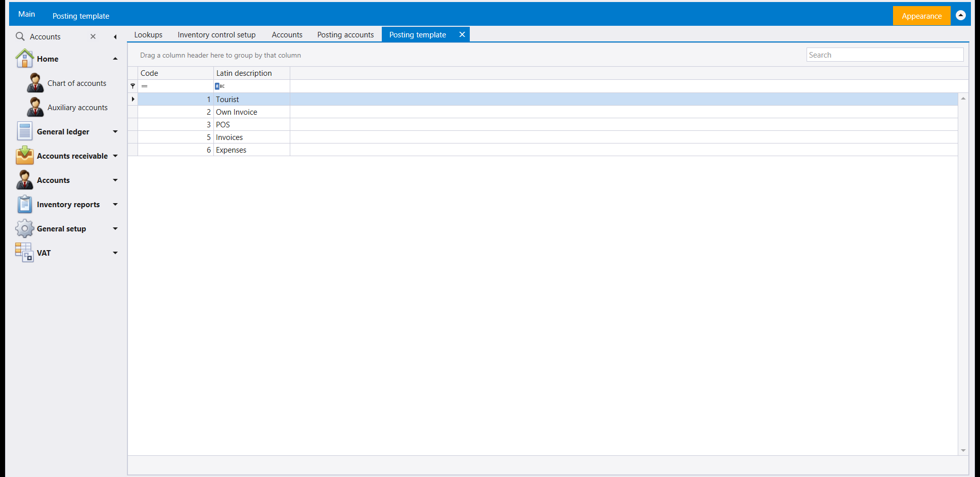Screen dimensions: 980x477
Task: Click the round collapse ribbon button
Action: pyautogui.click(x=961, y=16)
